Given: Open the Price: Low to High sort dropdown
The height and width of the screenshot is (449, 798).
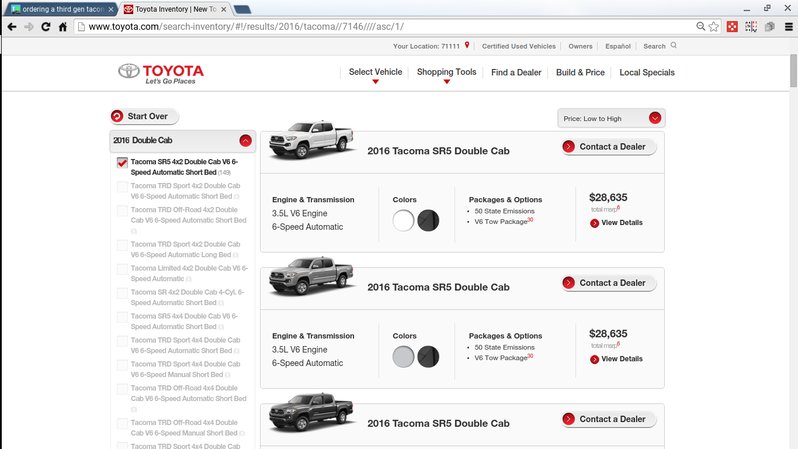Looking at the screenshot, I should click(611, 118).
